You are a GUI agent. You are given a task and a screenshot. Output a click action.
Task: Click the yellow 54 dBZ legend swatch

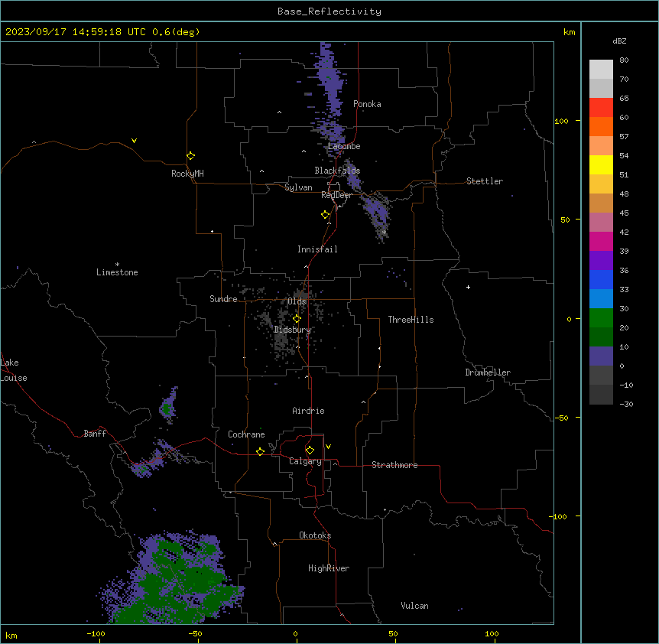pos(601,164)
